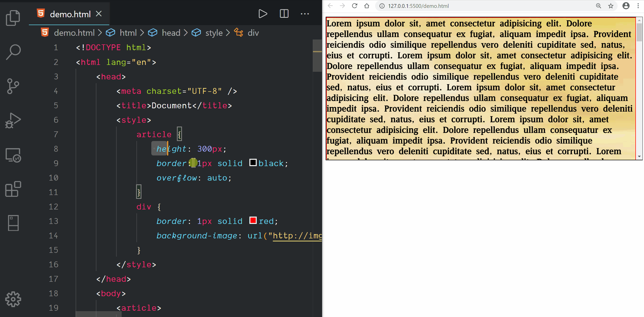Image resolution: width=644 pixels, height=317 pixels.
Task: Click the split editor right icon
Action: click(284, 14)
